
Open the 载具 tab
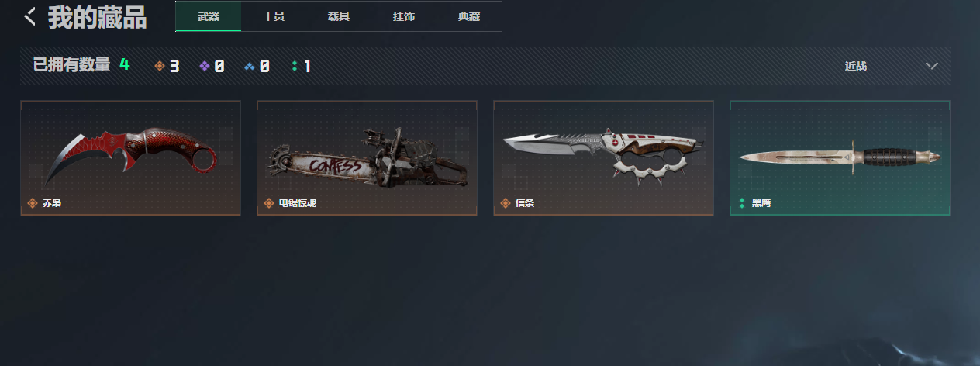(339, 16)
